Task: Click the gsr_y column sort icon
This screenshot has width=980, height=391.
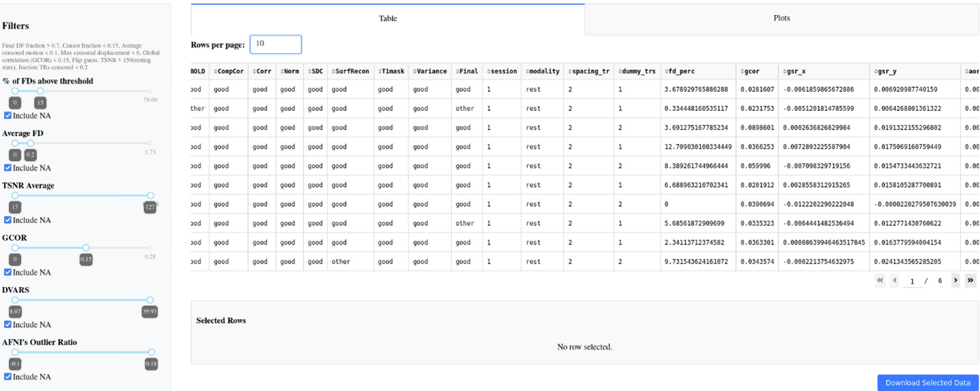Action: click(x=876, y=71)
